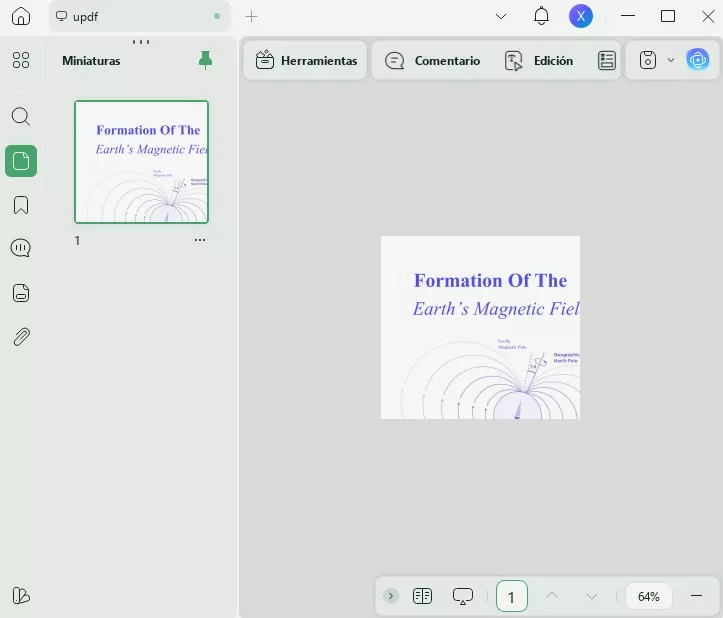
Task: Expand the tab list dropdown chevron
Action: tap(501, 17)
